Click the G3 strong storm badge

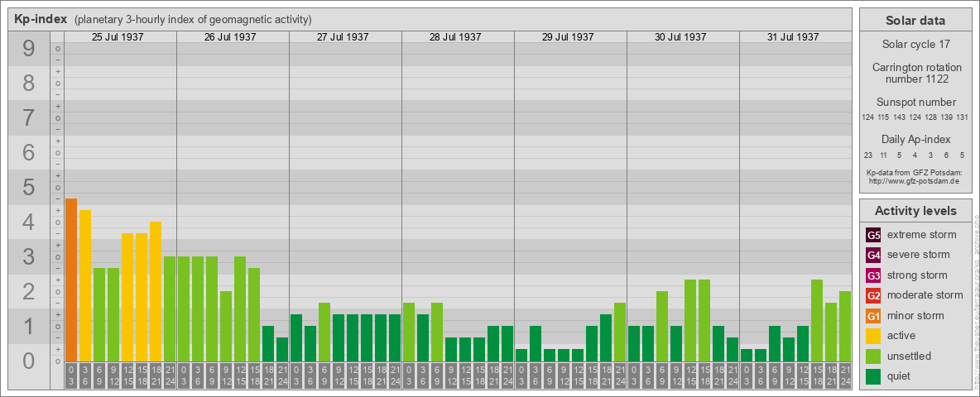(x=873, y=275)
